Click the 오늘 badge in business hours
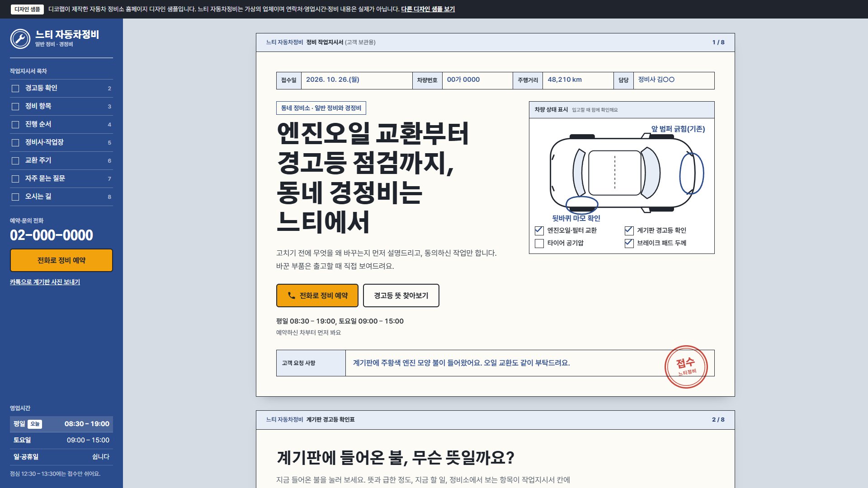Viewport: 868px width, 488px height. point(35,424)
